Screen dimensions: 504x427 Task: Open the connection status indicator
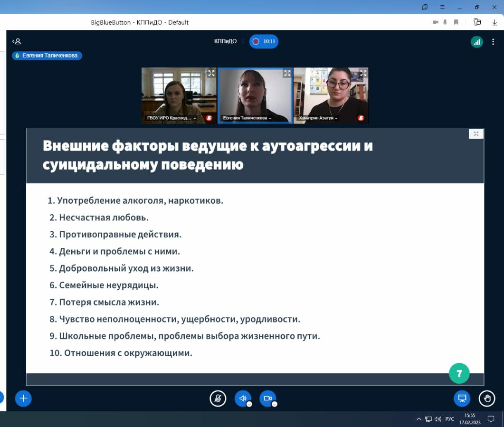(476, 42)
